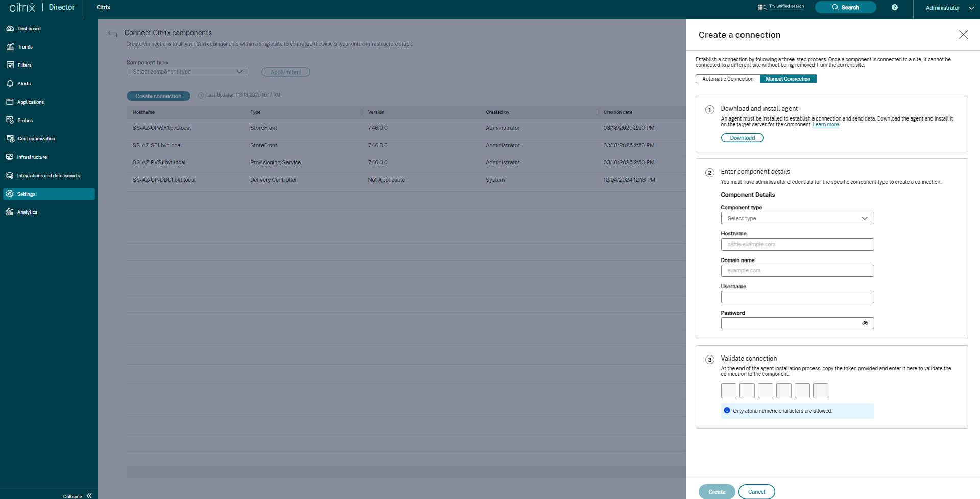Click the help question mark icon
This screenshot has width=980, height=499.
894,7
